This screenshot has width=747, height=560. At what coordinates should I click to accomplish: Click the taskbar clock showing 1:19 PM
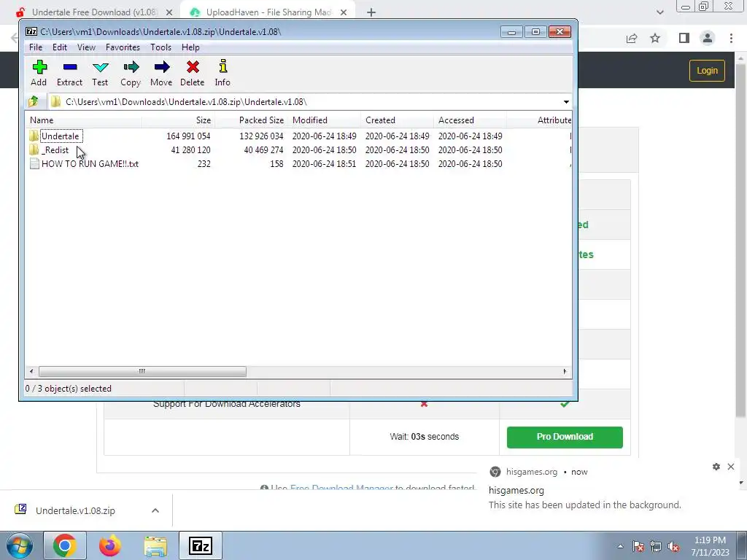pos(710,546)
